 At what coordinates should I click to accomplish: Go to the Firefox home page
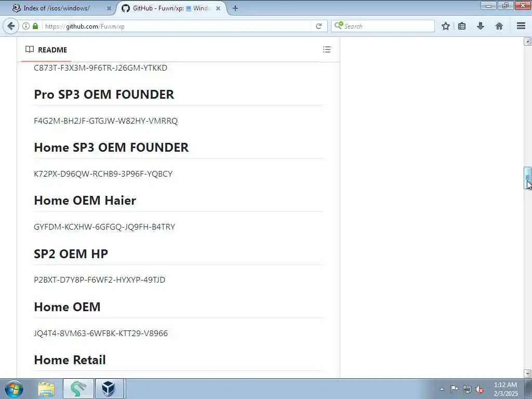click(499, 26)
